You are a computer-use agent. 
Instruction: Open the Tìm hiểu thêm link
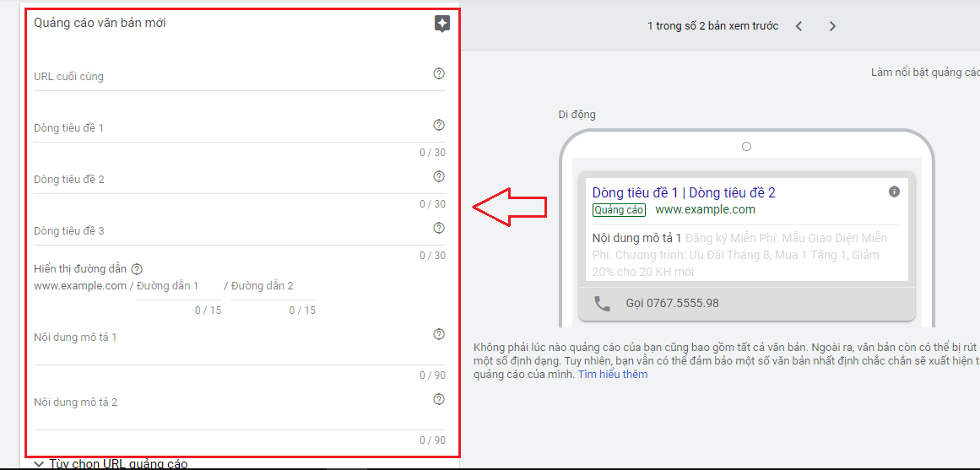(x=612, y=374)
